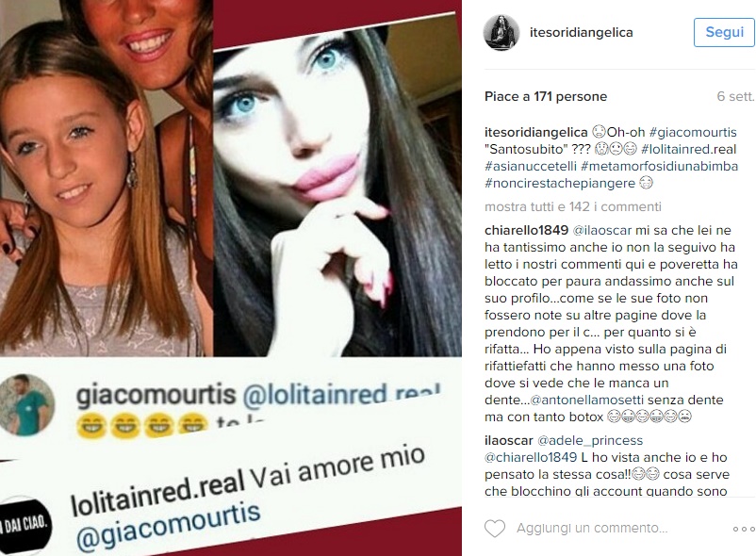
Task: Open the three-dot more options menu
Action: (x=744, y=529)
